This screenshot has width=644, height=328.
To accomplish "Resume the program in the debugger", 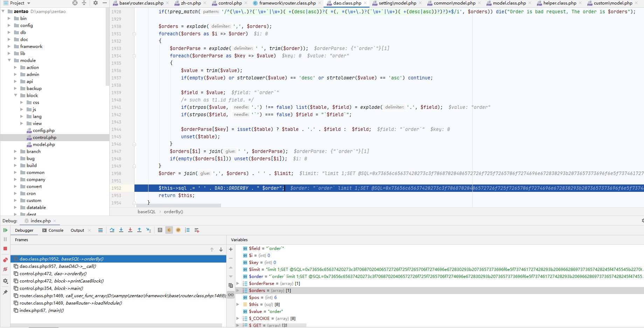I will (x=5, y=230).
